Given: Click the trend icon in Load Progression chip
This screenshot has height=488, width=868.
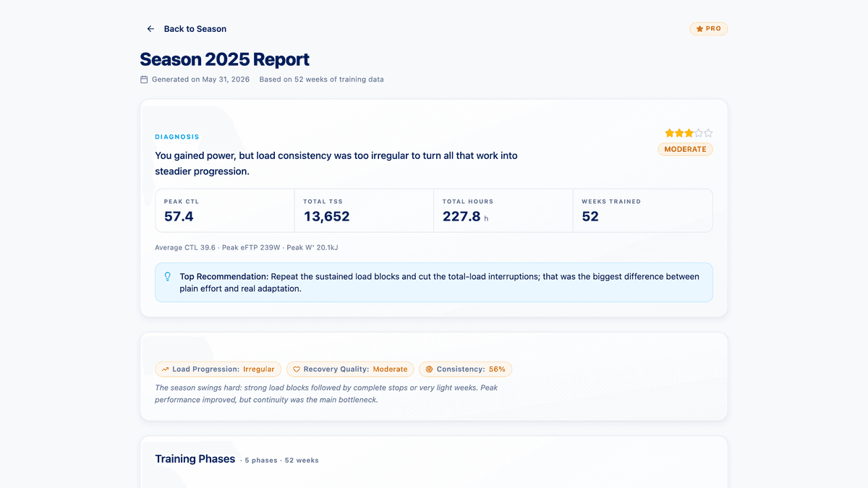Looking at the screenshot, I should tap(166, 369).
